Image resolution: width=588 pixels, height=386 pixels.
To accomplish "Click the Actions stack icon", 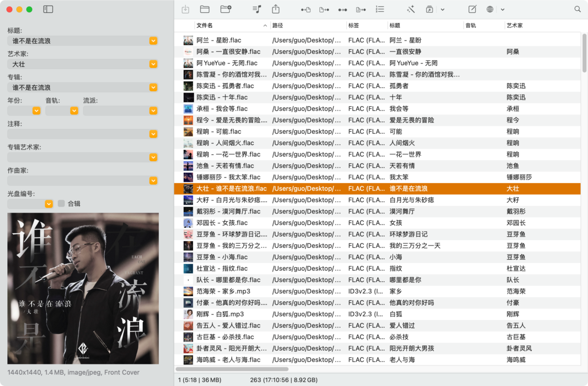I will tap(429, 9).
